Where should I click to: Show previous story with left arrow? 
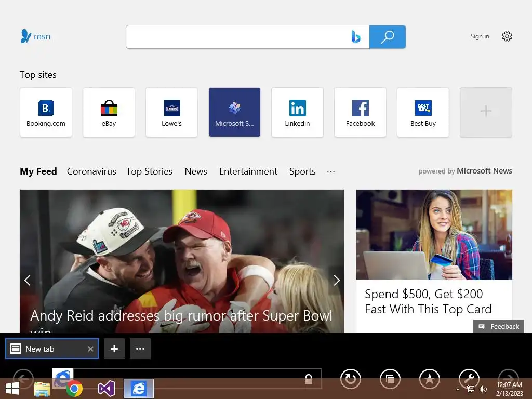[28, 280]
